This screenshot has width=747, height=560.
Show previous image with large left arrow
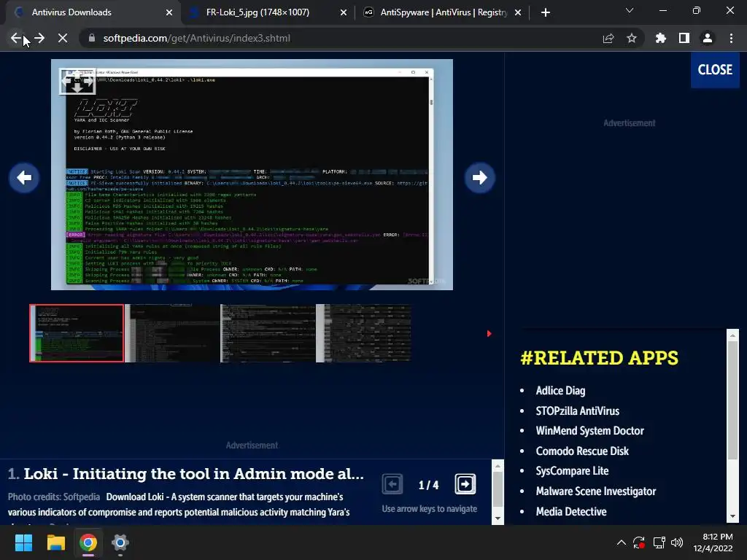(24, 178)
